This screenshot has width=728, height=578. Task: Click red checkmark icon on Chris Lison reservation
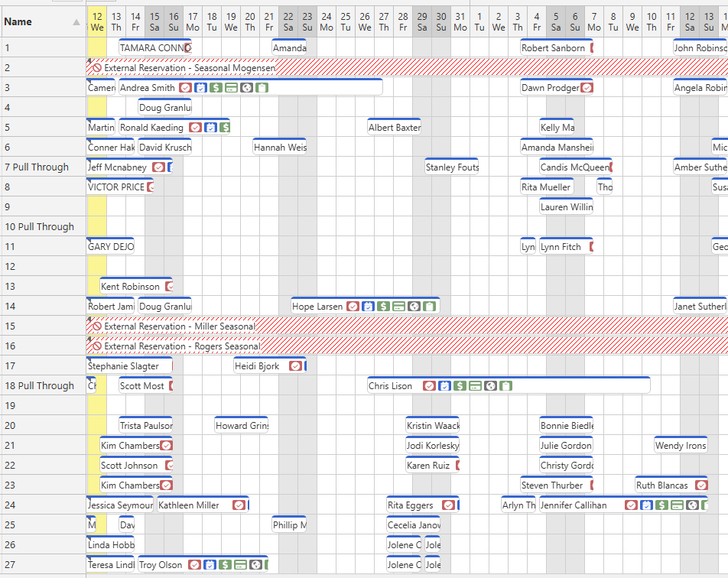point(430,386)
